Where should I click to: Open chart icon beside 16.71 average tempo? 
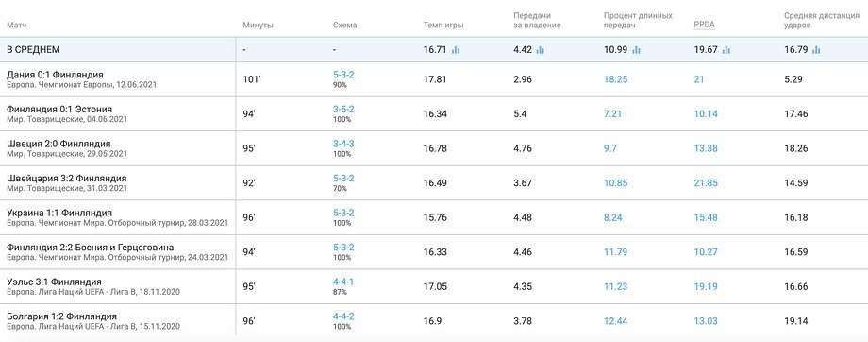(456, 50)
